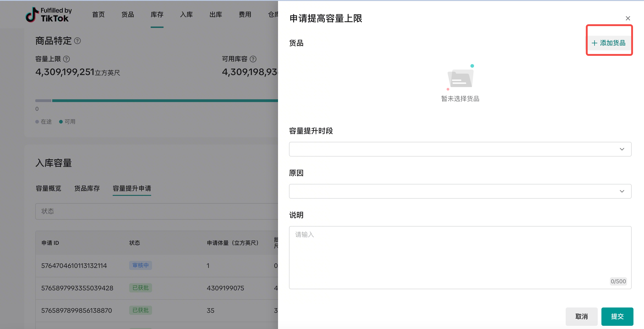Click the help icon beside 可用库容
This screenshot has width=644, height=329.
253,59
